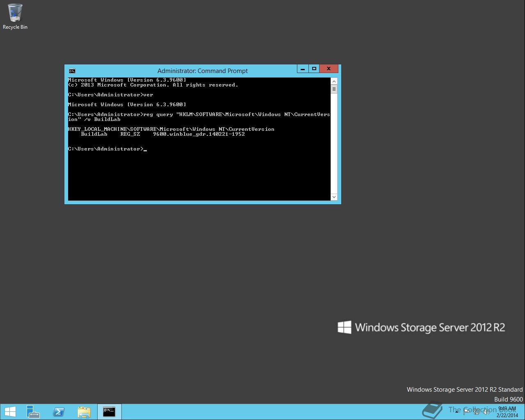Select the Command Prompt taskbar button
This screenshot has width=525, height=420.
(110, 412)
